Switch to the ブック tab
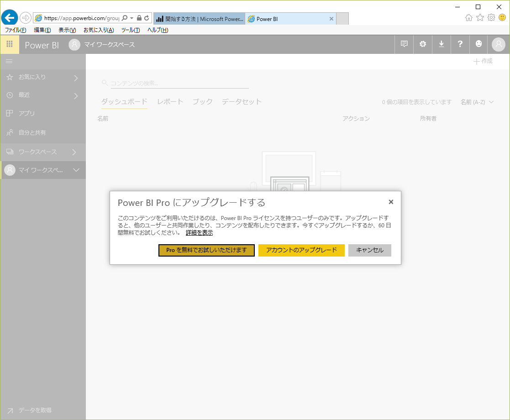Screen dimensions: 510x420 click(203, 101)
